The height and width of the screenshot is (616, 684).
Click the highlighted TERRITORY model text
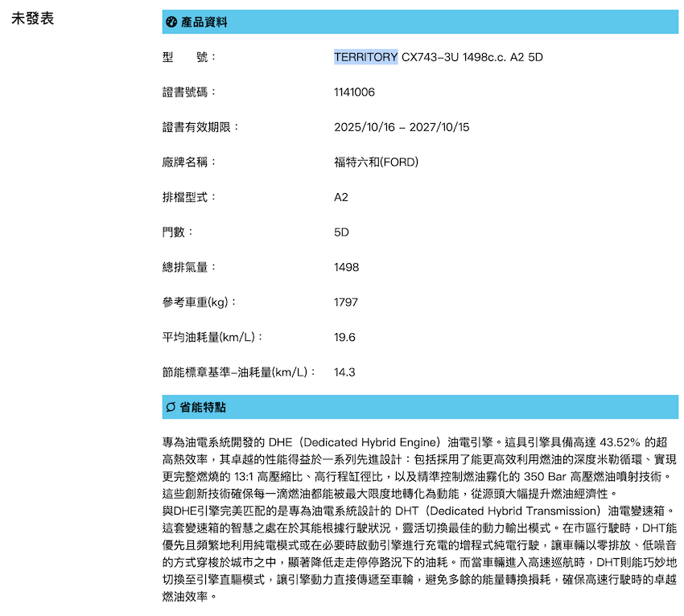(x=365, y=57)
